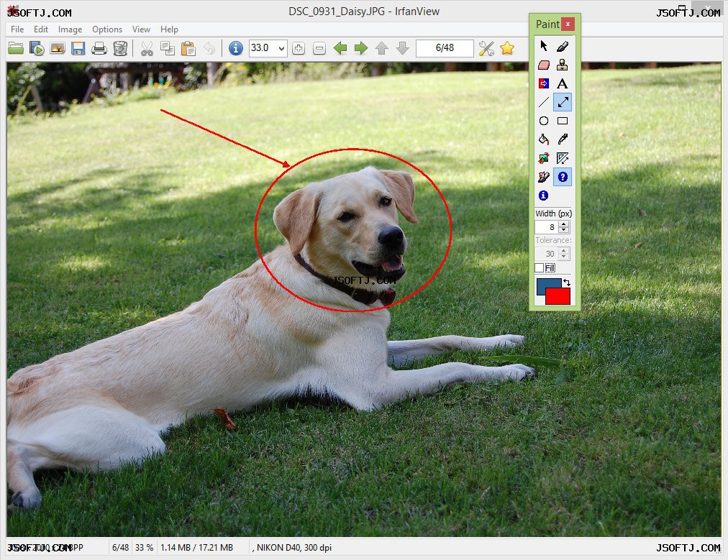Print the image with the printer icon
Image resolution: width=728 pixels, height=560 pixels.
(99, 48)
